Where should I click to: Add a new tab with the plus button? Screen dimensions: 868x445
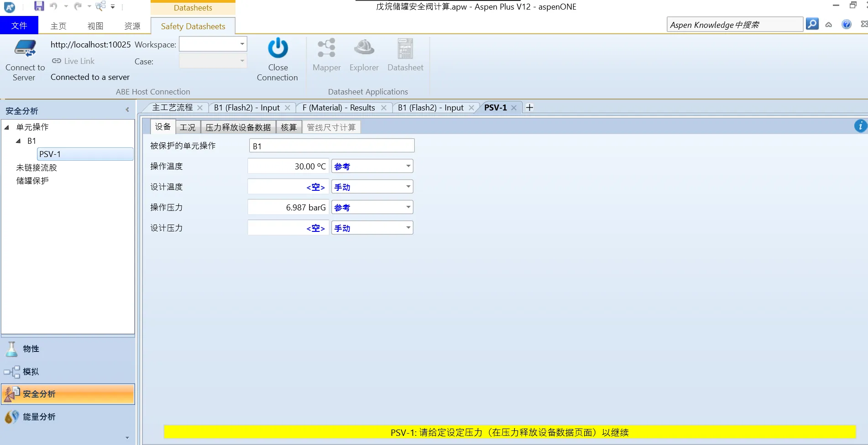tap(529, 108)
